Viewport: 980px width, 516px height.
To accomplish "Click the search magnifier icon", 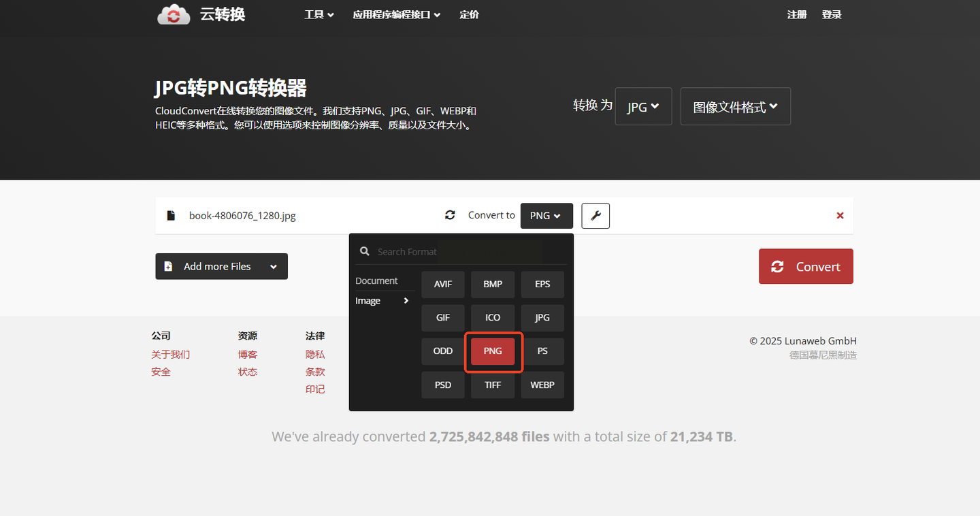I will click(365, 251).
